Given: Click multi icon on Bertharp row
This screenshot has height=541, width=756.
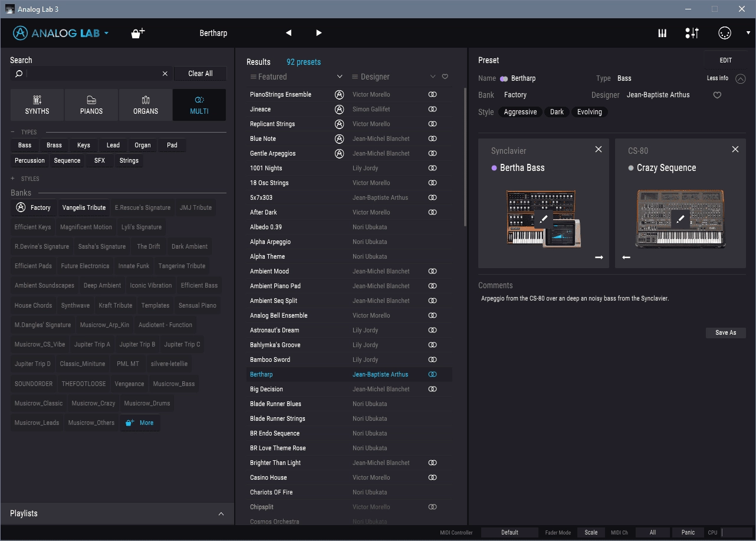Looking at the screenshot, I should (x=432, y=374).
